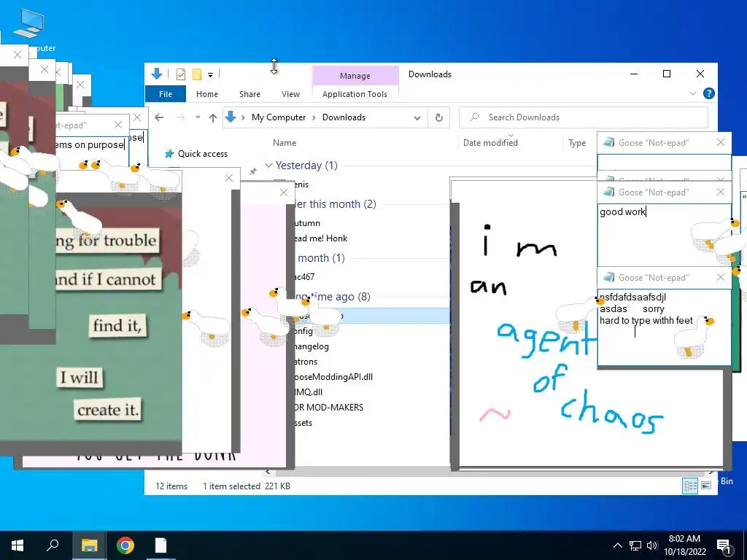747x560 pixels.
Task: Launch Chrome from the taskbar
Action: click(125, 545)
